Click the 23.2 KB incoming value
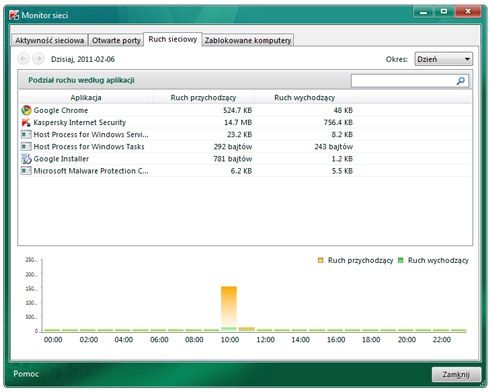The height and width of the screenshot is (392, 490). [239, 135]
